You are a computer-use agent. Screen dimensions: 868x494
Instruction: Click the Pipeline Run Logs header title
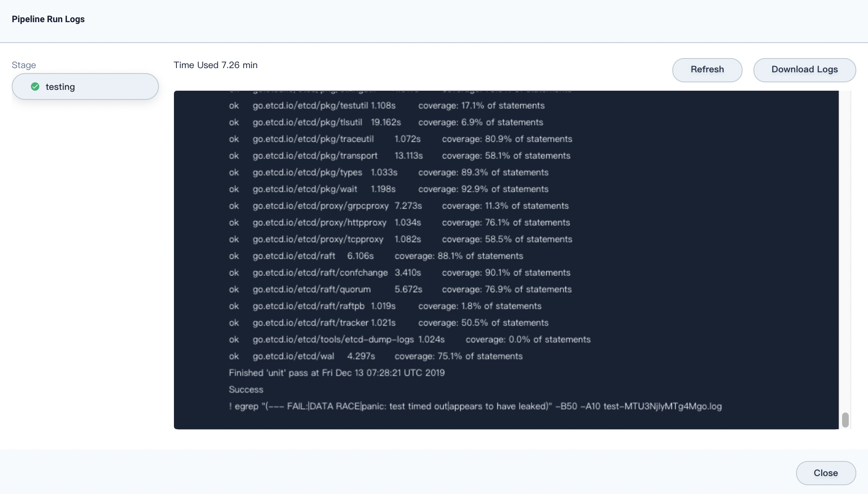pos(49,19)
